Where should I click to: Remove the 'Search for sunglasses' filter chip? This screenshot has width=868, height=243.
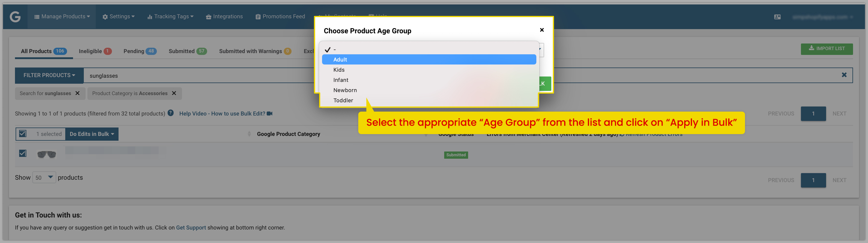(x=78, y=93)
